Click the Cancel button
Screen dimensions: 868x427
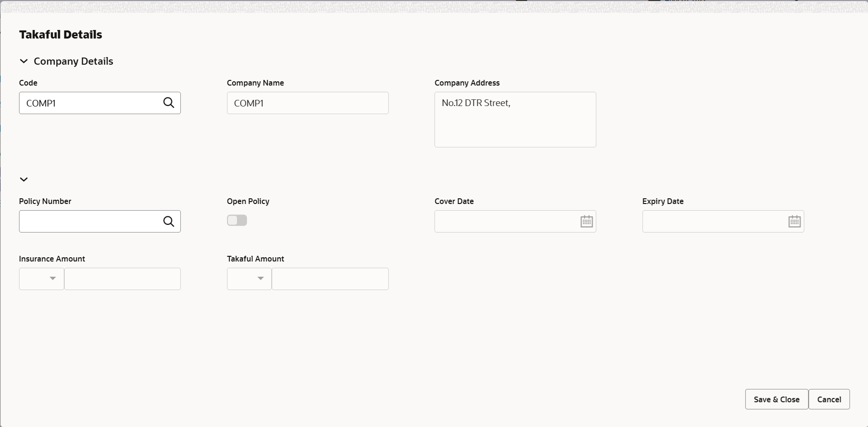[829, 399]
